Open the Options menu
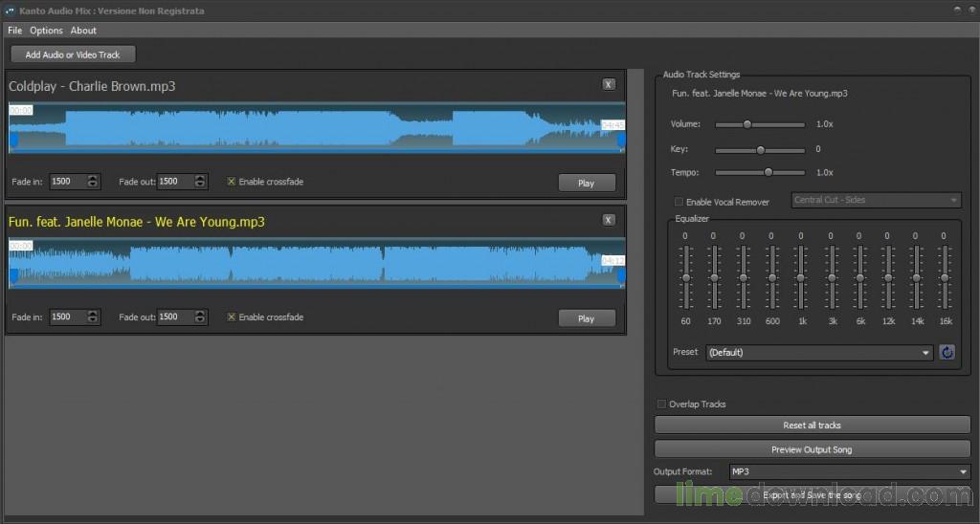Viewport: 980px width, 524px height. (x=46, y=30)
